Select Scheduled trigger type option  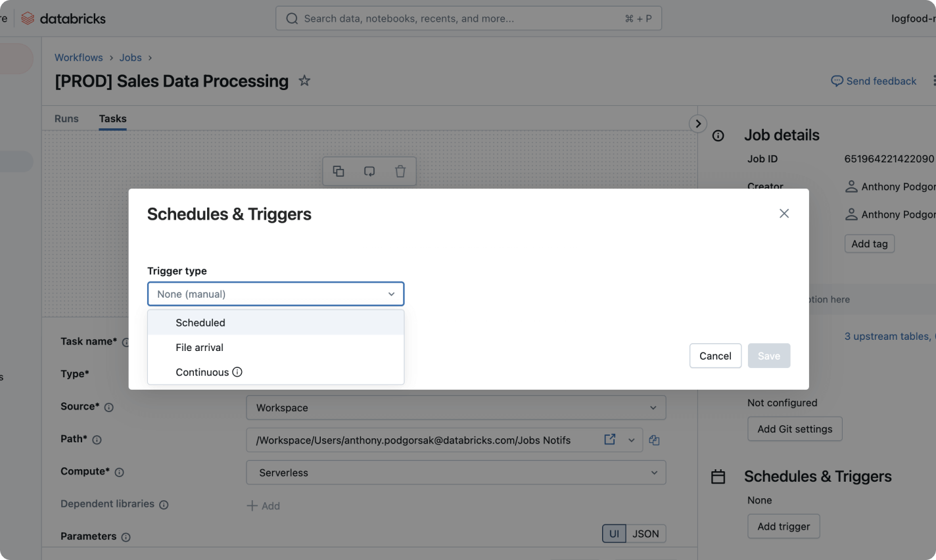200,323
